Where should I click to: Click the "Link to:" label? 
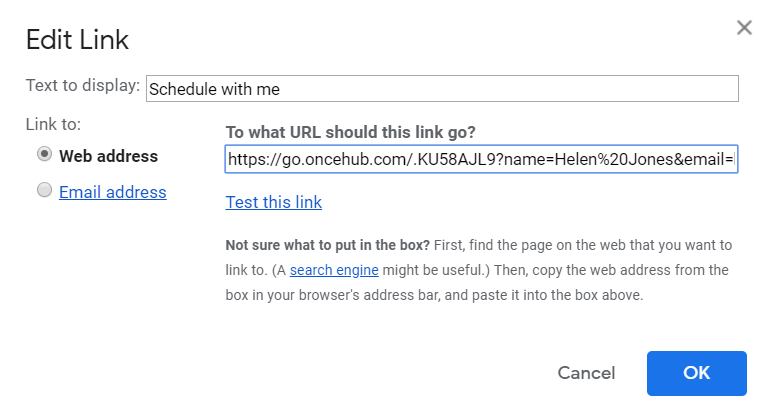click(x=53, y=124)
